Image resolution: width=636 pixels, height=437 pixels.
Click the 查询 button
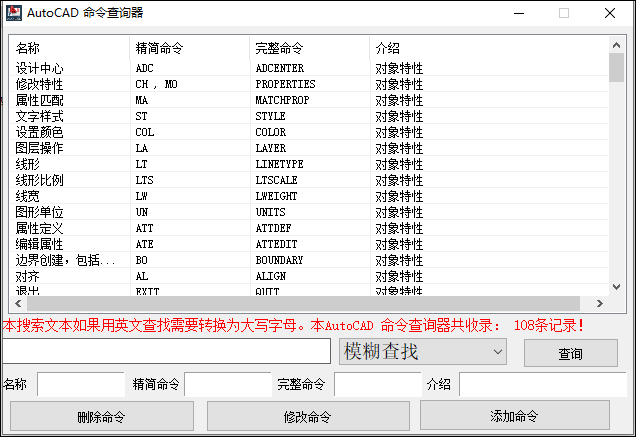tap(571, 353)
